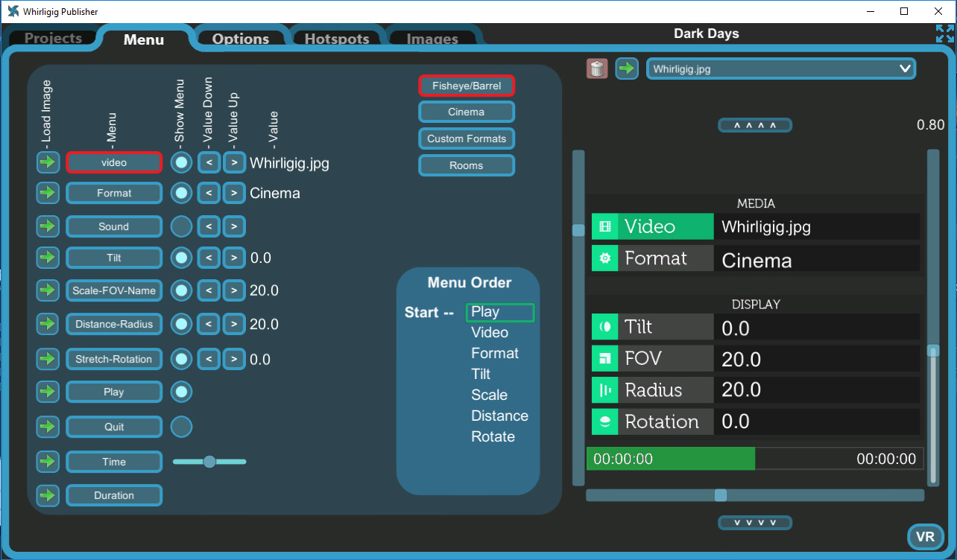Viewport: 957px width, 560px height.
Task: Click the load image arrow beside Distance-Radius
Action: tap(48, 324)
